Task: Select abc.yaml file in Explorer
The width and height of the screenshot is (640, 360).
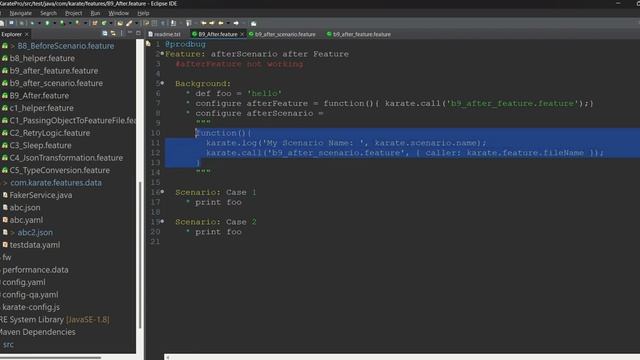Action: coord(26,220)
